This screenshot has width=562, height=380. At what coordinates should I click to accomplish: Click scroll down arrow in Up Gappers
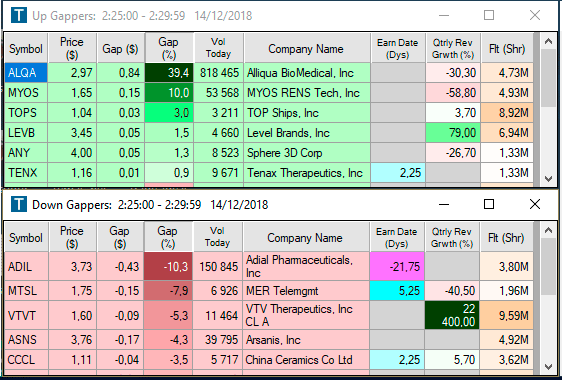coord(548,178)
